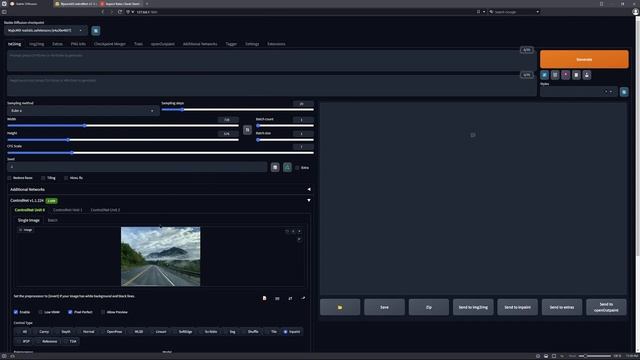Select the OpenPose control type
Image resolution: width=640 pixels, height=360 pixels.
pyautogui.click(x=111, y=332)
